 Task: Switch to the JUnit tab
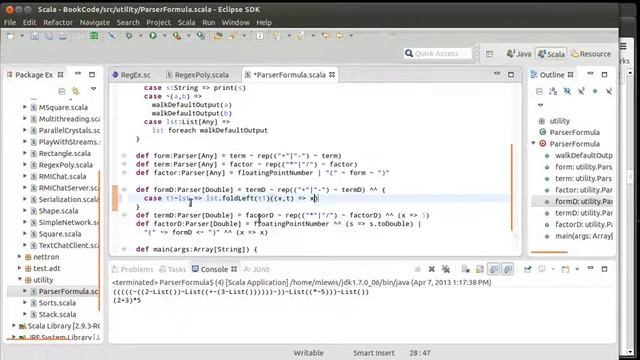pos(256,269)
